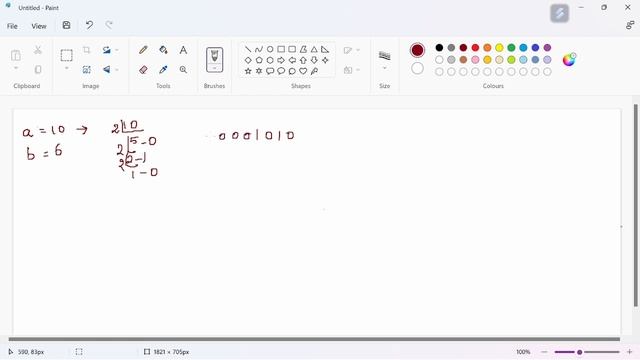Undo the last action
Screen dimensions: 640x360
[x=89, y=25]
